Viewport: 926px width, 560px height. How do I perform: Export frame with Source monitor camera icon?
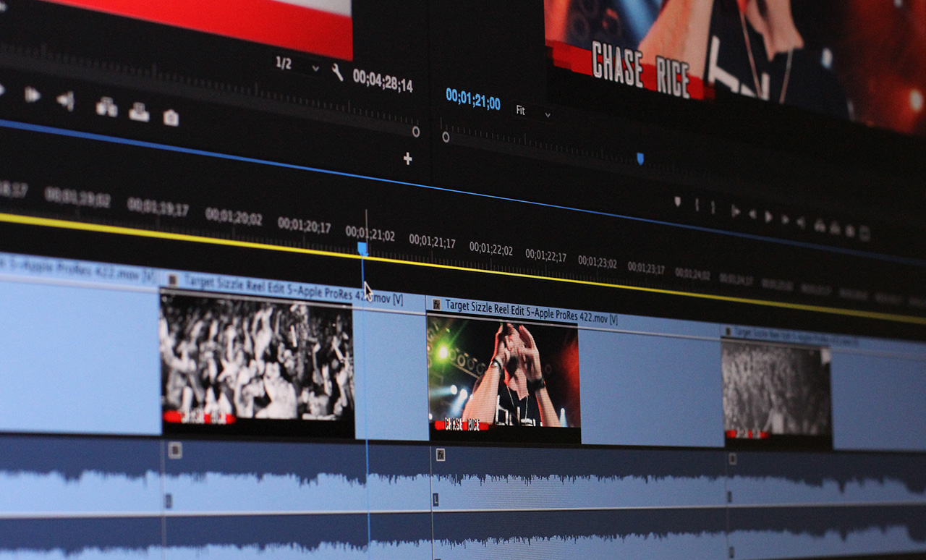[x=171, y=116]
